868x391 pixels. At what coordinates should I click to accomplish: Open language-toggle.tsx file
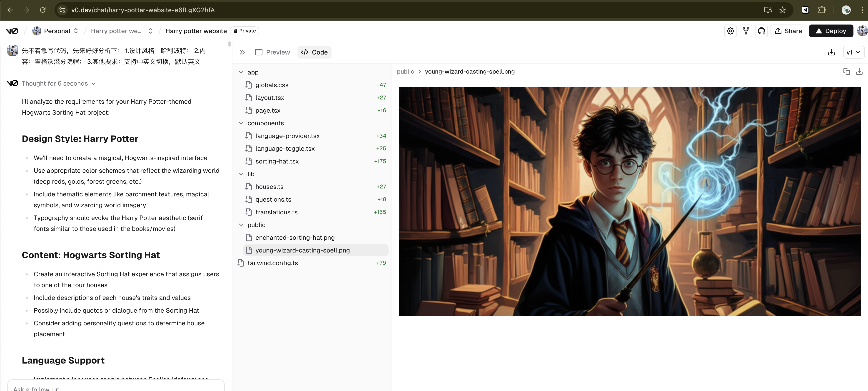tap(315, 148)
